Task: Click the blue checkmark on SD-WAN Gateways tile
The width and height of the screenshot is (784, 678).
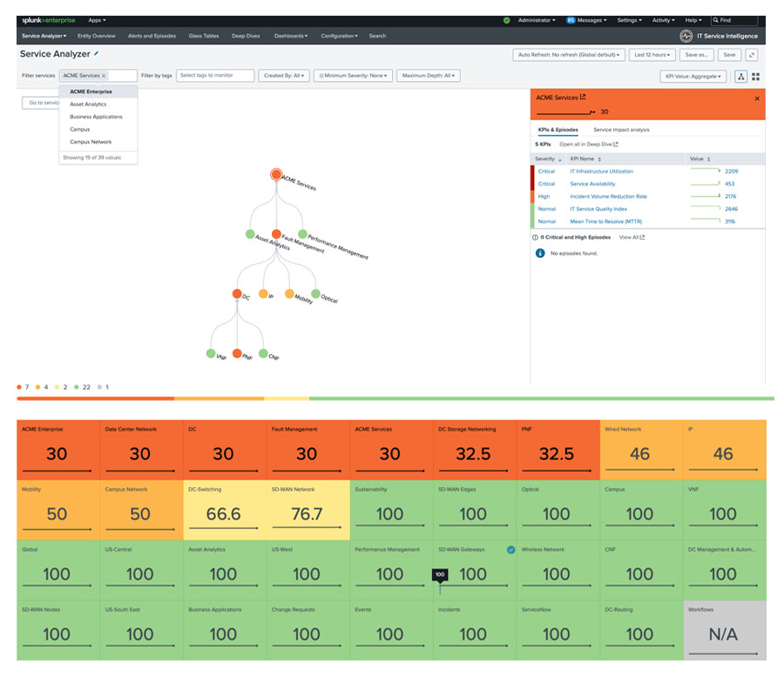Action: (510, 550)
